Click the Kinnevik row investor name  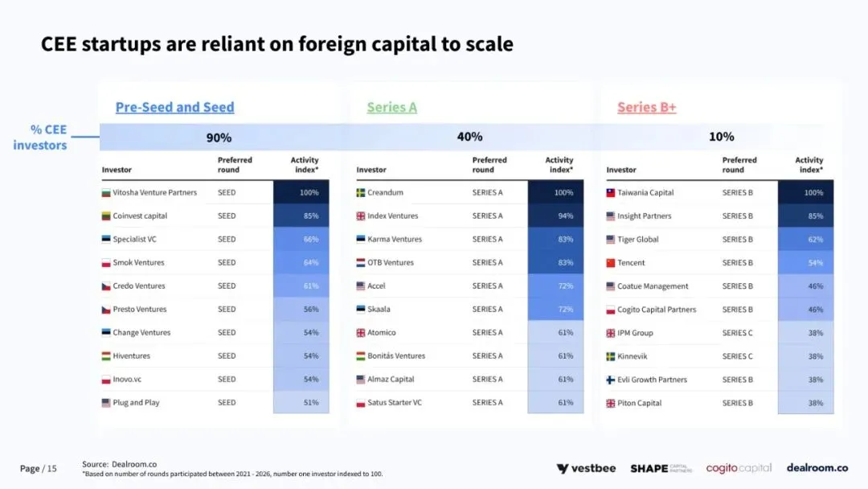[633, 356]
